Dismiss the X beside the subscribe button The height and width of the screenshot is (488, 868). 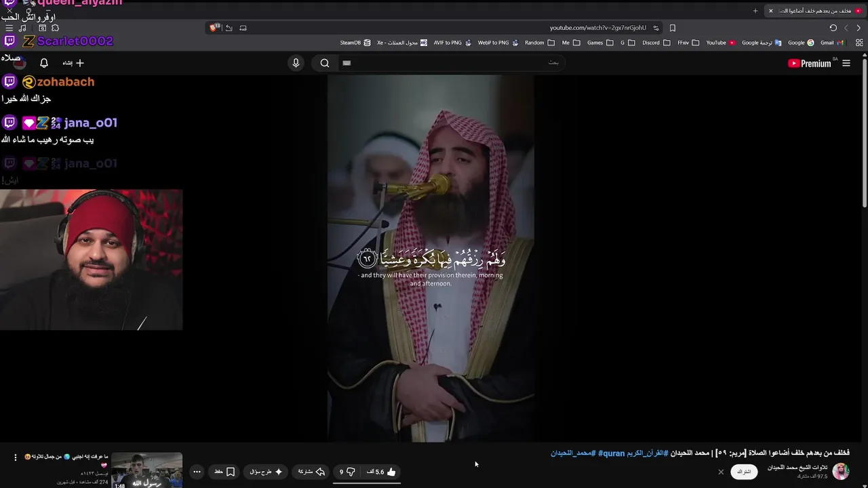click(x=721, y=472)
